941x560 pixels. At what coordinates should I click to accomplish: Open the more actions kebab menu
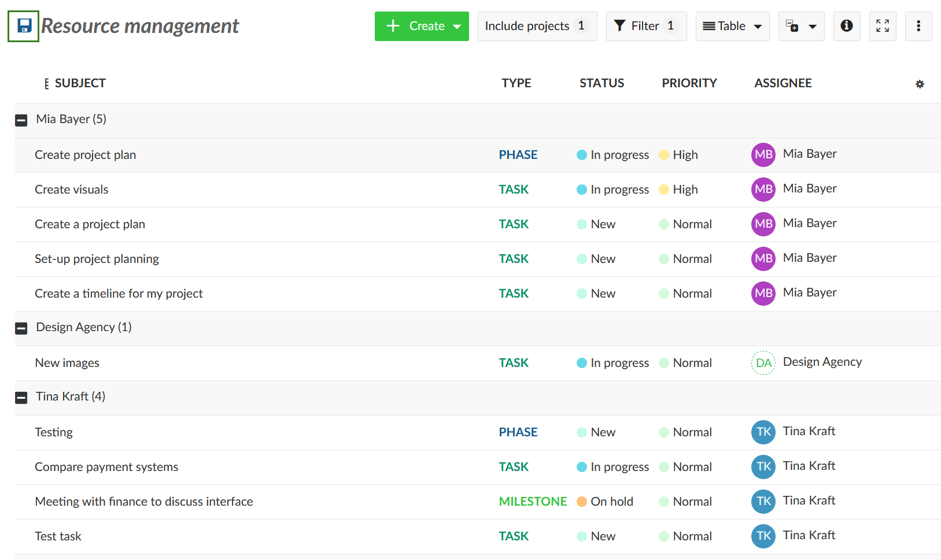pyautogui.click(x=918, y=25)
